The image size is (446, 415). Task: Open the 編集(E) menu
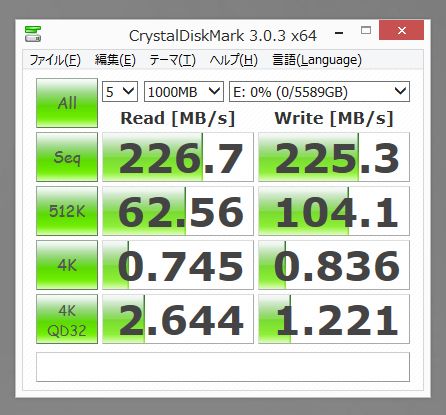pos(115,60)
